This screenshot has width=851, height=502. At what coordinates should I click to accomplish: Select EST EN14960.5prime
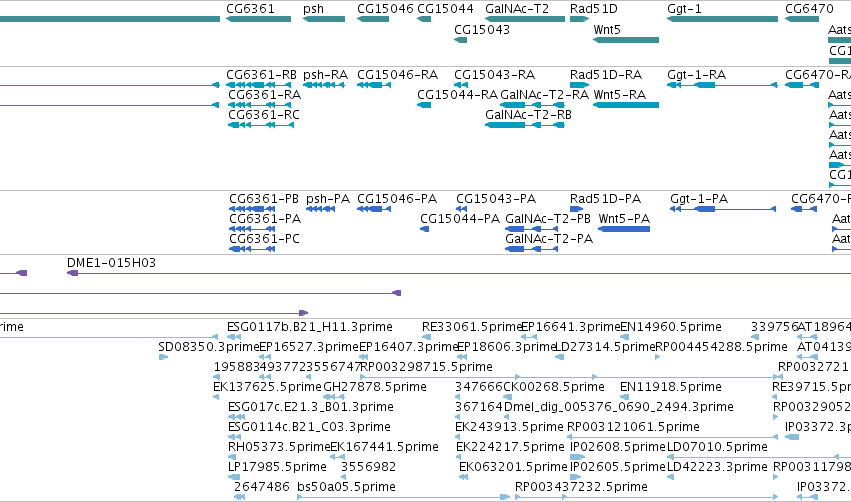(671, 327)
